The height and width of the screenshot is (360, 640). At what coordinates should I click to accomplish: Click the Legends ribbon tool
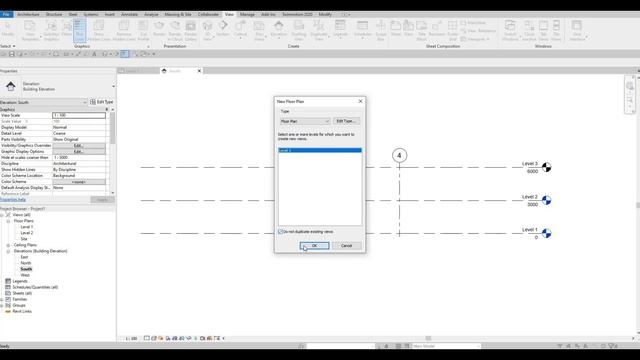pyautogui.click(x=340, y=29)
